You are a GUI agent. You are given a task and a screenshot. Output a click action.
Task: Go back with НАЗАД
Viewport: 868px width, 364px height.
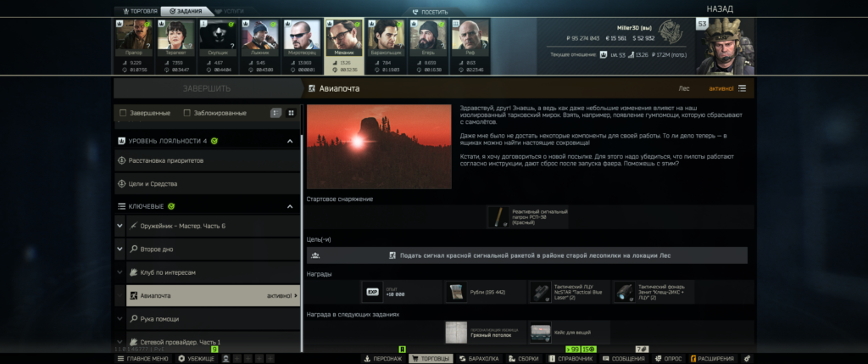[x=720, y=8]
